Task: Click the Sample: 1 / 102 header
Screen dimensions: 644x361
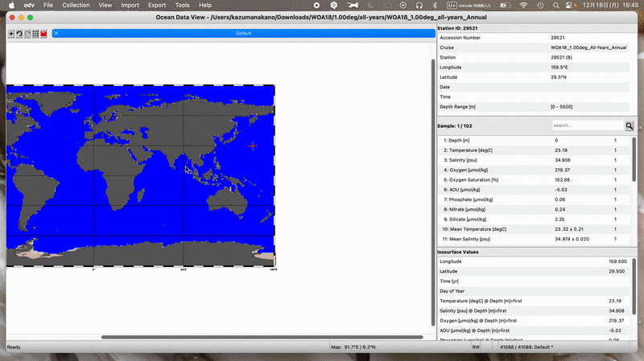Action: [454, 126]
